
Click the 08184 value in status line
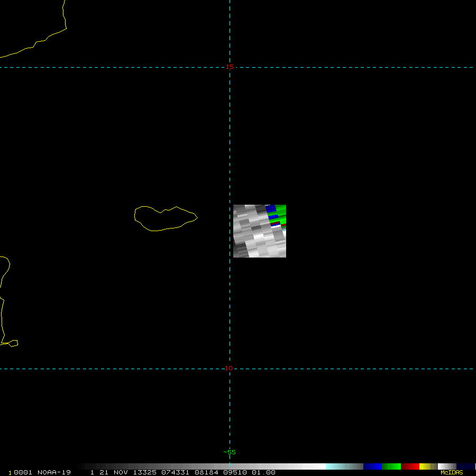(206, 472)
